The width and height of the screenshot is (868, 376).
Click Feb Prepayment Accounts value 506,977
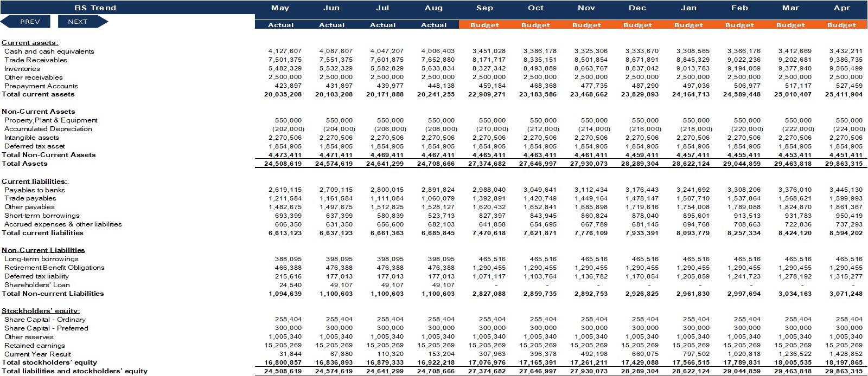pos(747,86)
